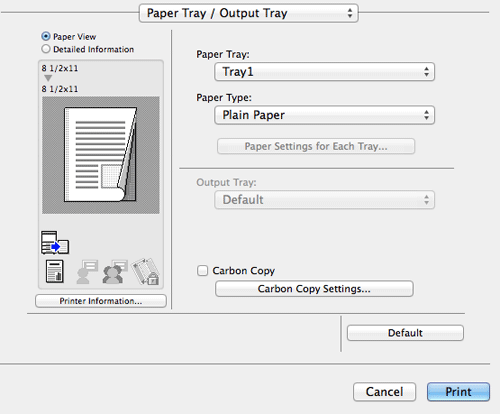Viewport: 500px width, 414px height.
Task: Open the Paper Tray / Output Tray panel menu
Action: point(249,13)
